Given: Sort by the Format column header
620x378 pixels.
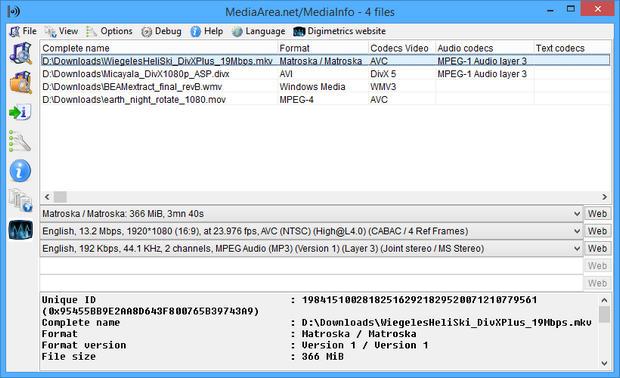Looking at the screenshot, I should [323, 48].
